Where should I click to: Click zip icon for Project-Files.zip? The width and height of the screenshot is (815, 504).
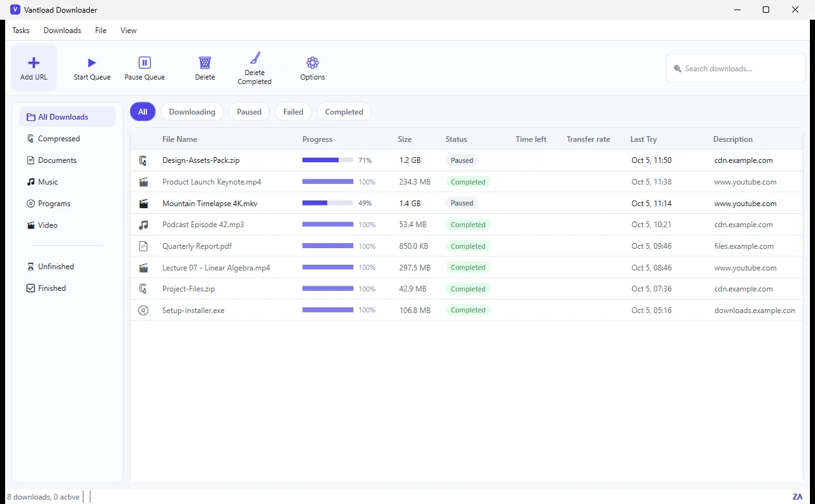pos(143,289)
